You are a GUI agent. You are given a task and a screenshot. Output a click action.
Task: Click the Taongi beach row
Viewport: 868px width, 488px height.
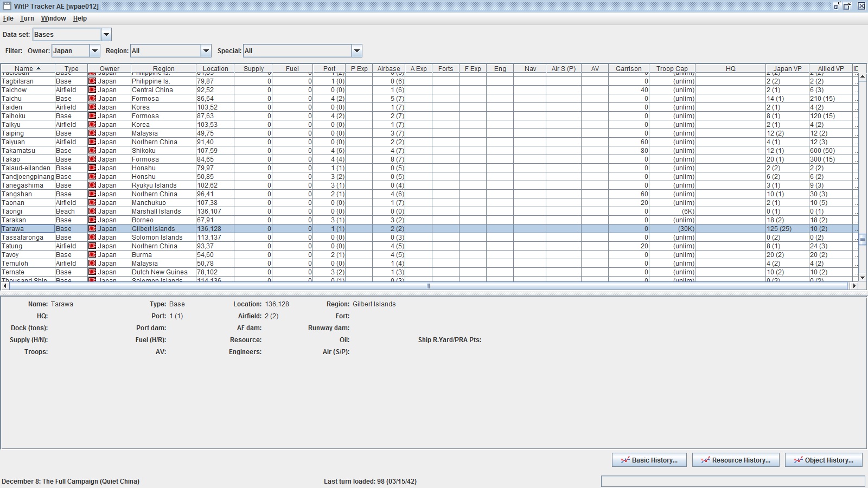click(x=429, y=211)
